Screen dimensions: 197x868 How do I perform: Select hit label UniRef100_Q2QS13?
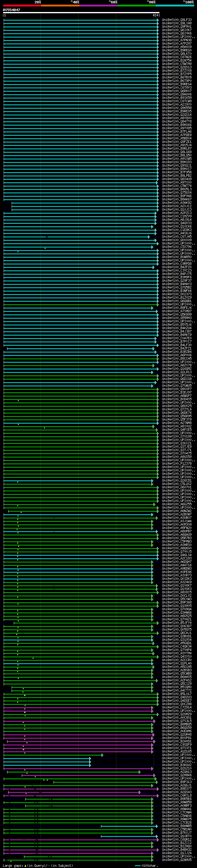coord(176,67)
